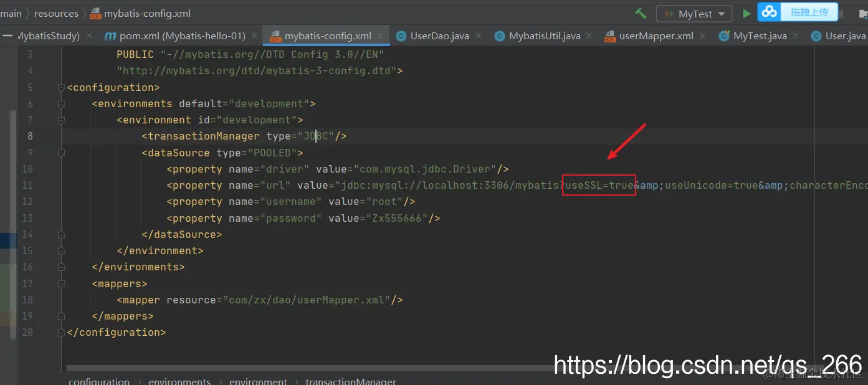This screenshot has width=868, height=385.
Task: Open the MyTest.java tab
Action: [x=760, y=36]
